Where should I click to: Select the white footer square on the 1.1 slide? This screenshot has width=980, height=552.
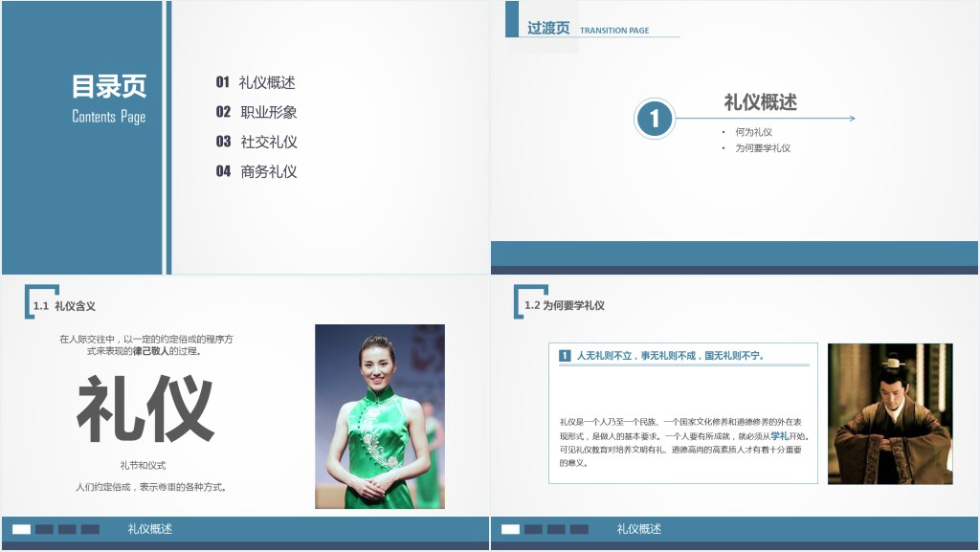[x=21, y=529]
